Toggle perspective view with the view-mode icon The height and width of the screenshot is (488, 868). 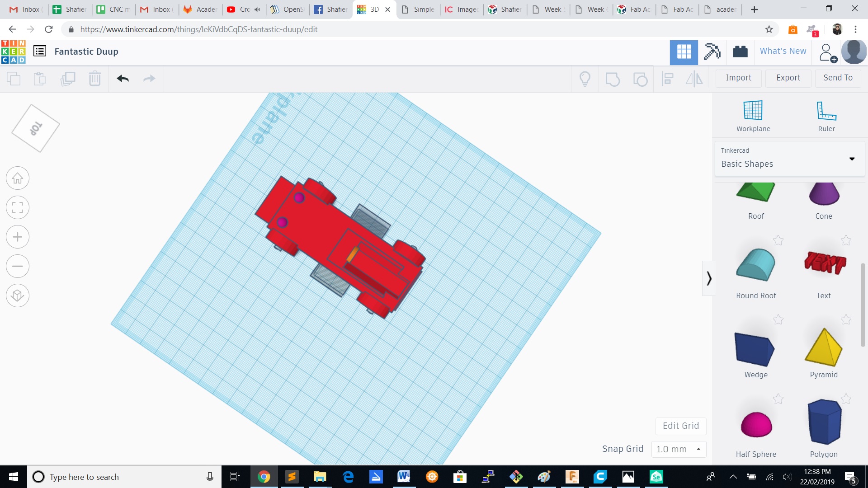tap(17, 296)
